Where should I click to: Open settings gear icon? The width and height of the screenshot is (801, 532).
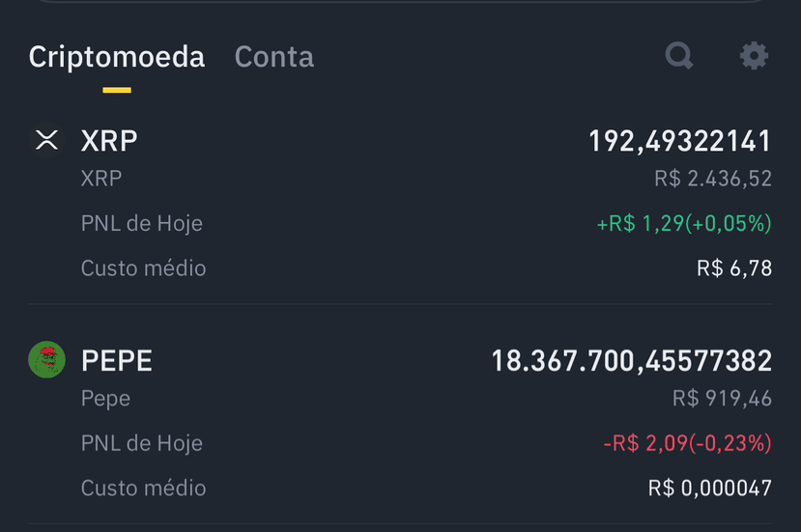pyautogui.click(x=754, y=56)
